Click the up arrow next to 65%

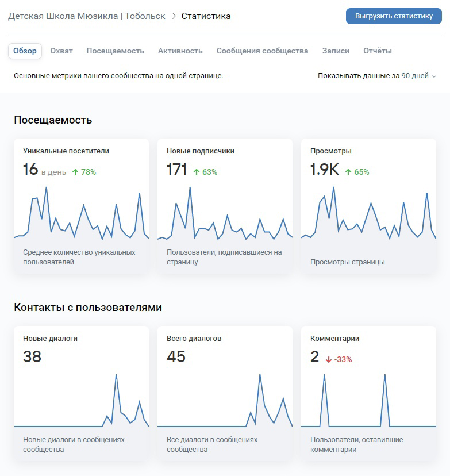pos(348,172)
